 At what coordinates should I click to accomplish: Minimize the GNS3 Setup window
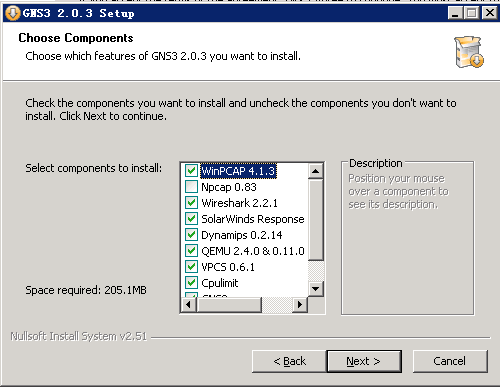(455, 13)
